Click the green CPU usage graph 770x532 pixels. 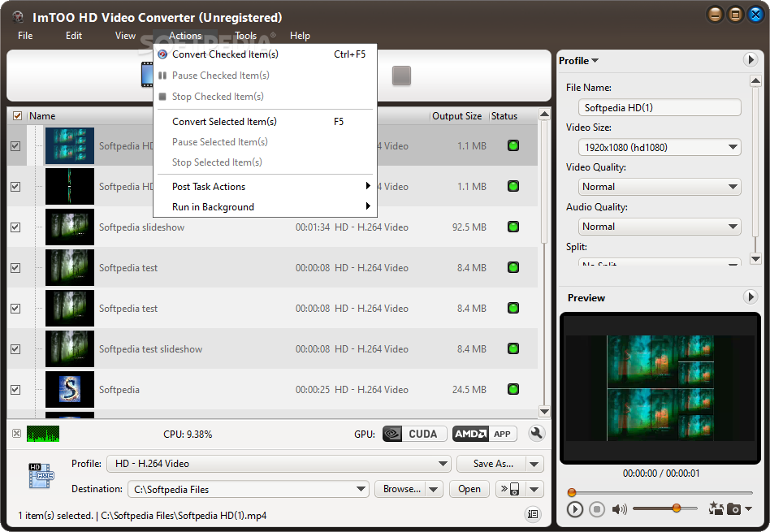click(43, 434)
